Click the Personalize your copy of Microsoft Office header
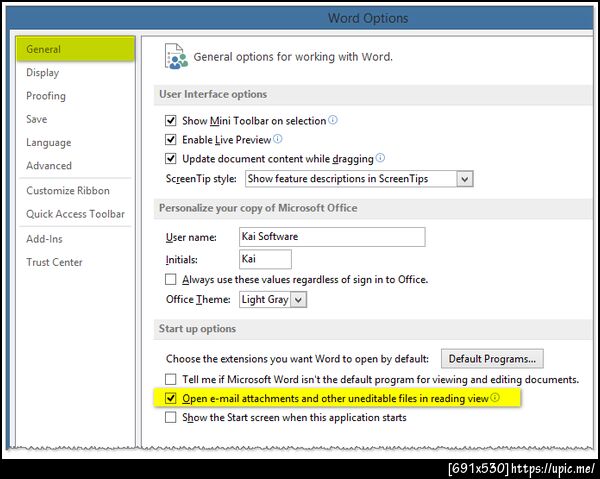600x479 pixels. (373, 208)
